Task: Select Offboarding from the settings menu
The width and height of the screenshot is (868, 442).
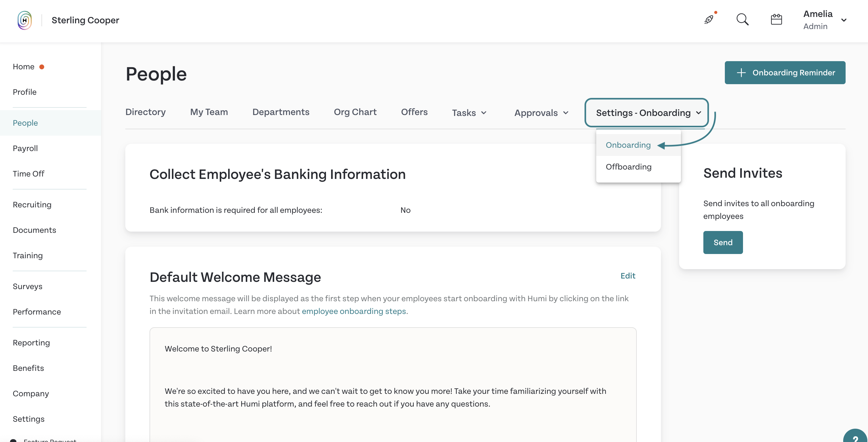Action: click(638, 167)
